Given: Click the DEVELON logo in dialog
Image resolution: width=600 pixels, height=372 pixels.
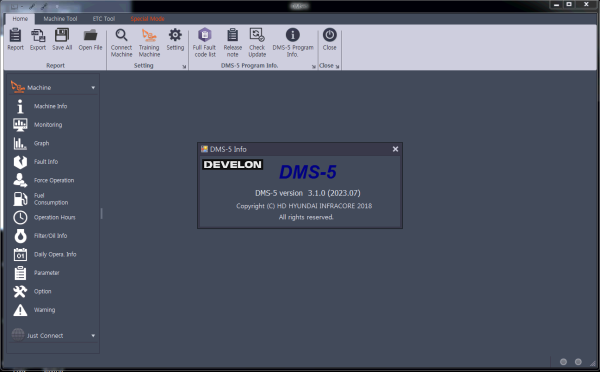Looking at the screenshot, I should pos(232,165).
